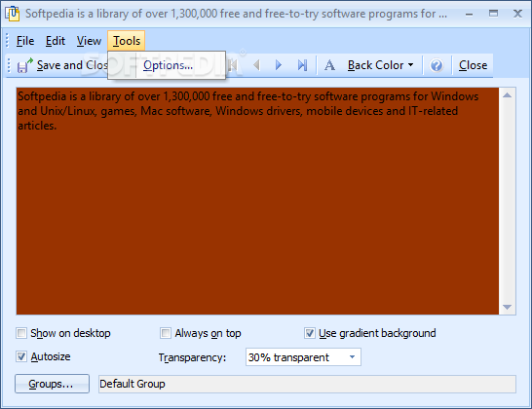Screen dimensions: 532x409
Task: Collapse the Tools menu
Action: click(x=127, y=41)
